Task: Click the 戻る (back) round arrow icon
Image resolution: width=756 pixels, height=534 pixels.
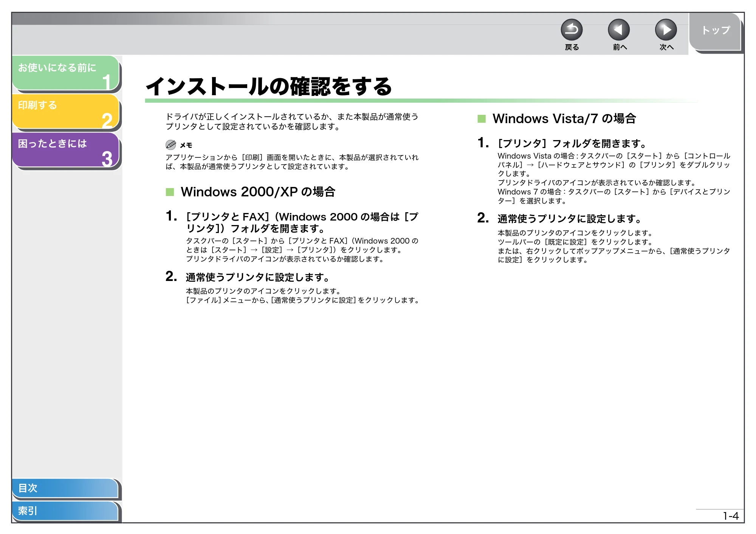Action: point(572,30)
